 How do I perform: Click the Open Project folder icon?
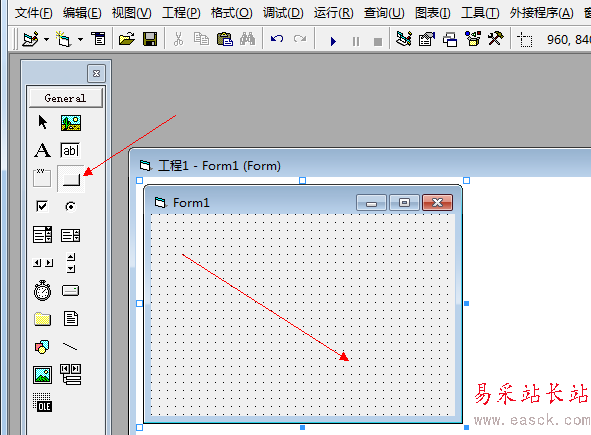(127, 39)
